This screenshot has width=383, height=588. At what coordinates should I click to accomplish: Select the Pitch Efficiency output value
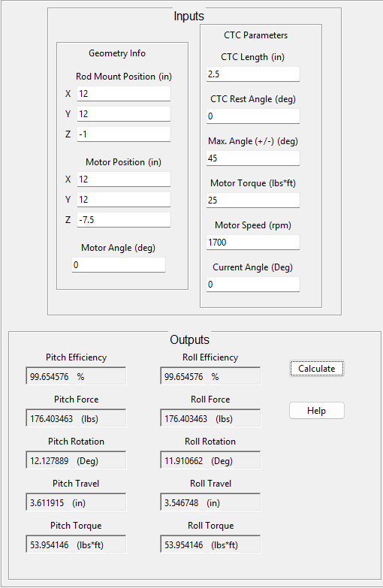pyautogui.click(x=76, y=376)
